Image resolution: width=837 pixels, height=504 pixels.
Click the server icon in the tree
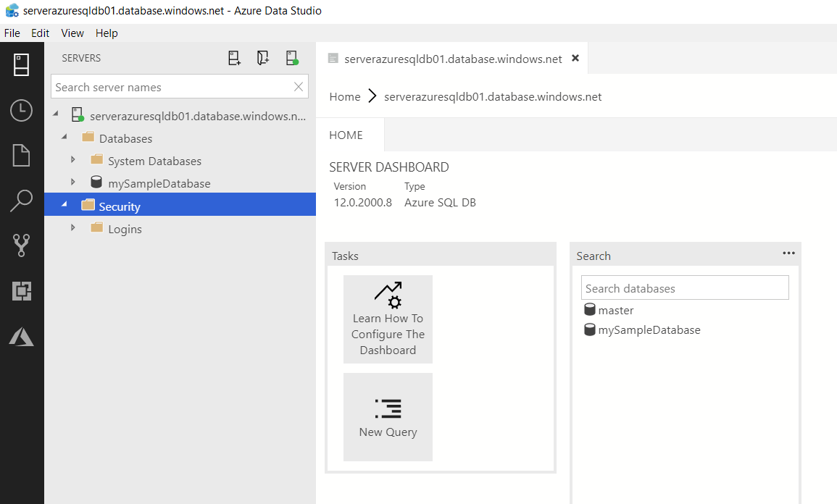[78, 114]
